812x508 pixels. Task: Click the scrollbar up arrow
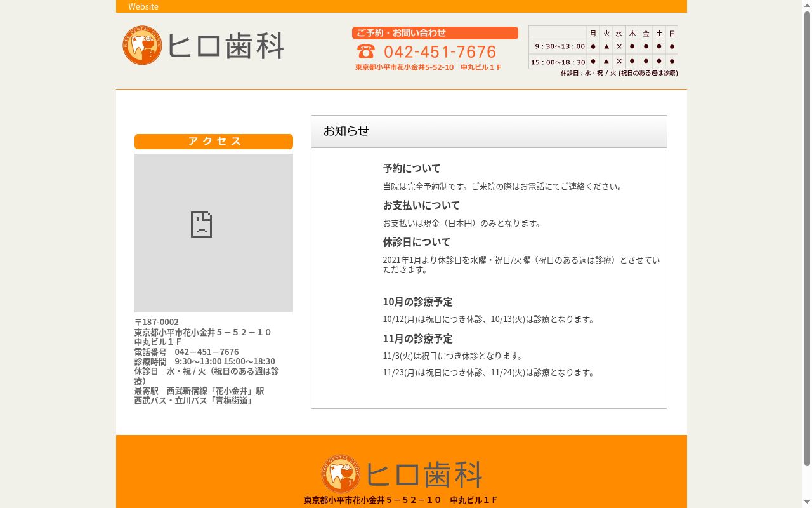coord(807,4)
